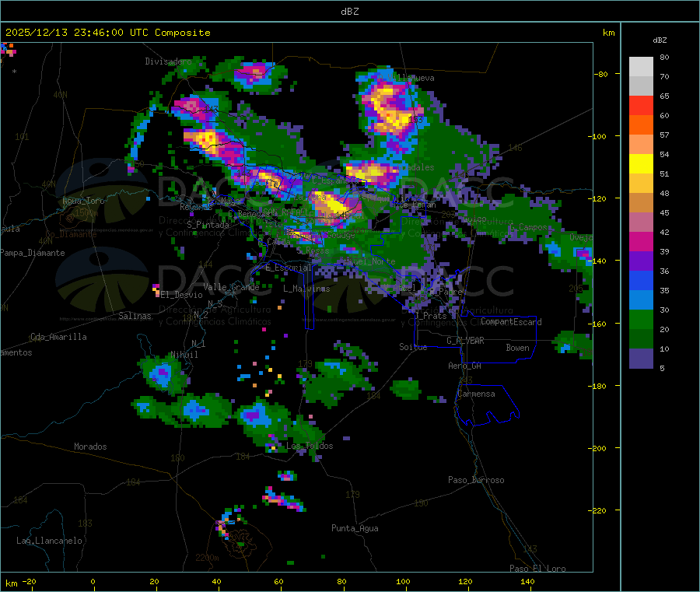Click the 2200m elevation label near the volcano
Viewport: 700px width, 592px height.
[207, 558]
